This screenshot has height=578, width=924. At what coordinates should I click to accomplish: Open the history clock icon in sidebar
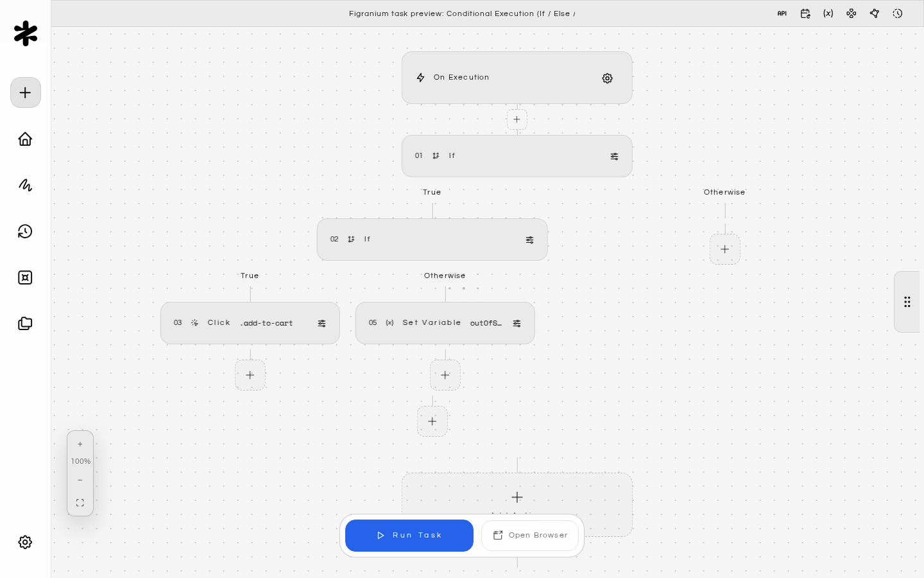(25, 231)
